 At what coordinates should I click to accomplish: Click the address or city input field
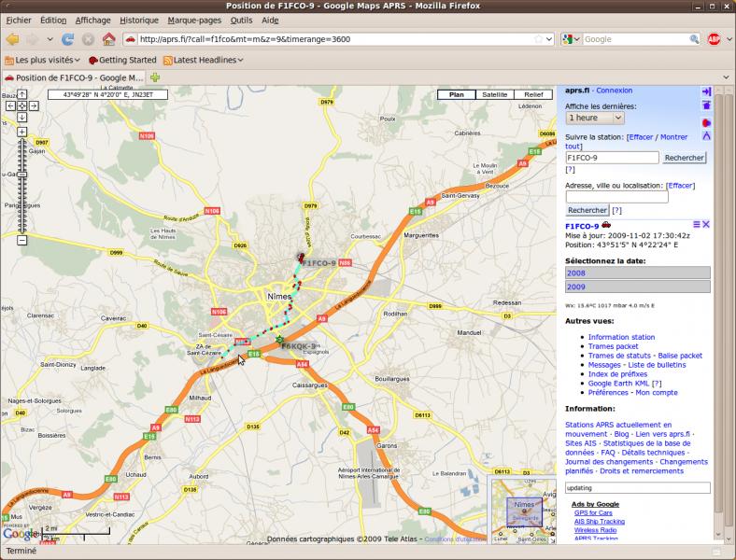point(616,197)
